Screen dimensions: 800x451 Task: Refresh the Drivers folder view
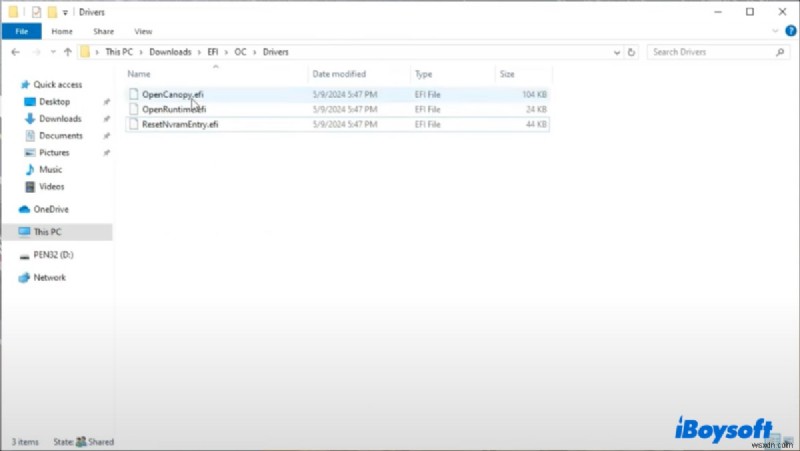click(x=631, y=52)
